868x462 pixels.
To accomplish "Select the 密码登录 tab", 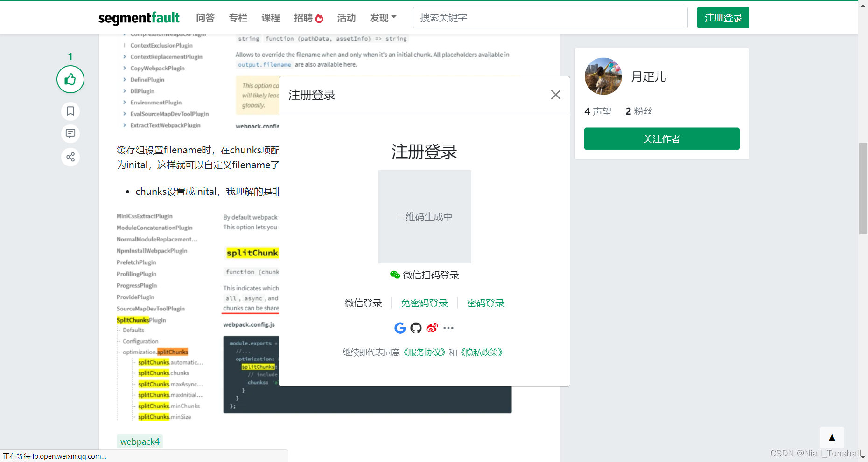I will (486, 303).
